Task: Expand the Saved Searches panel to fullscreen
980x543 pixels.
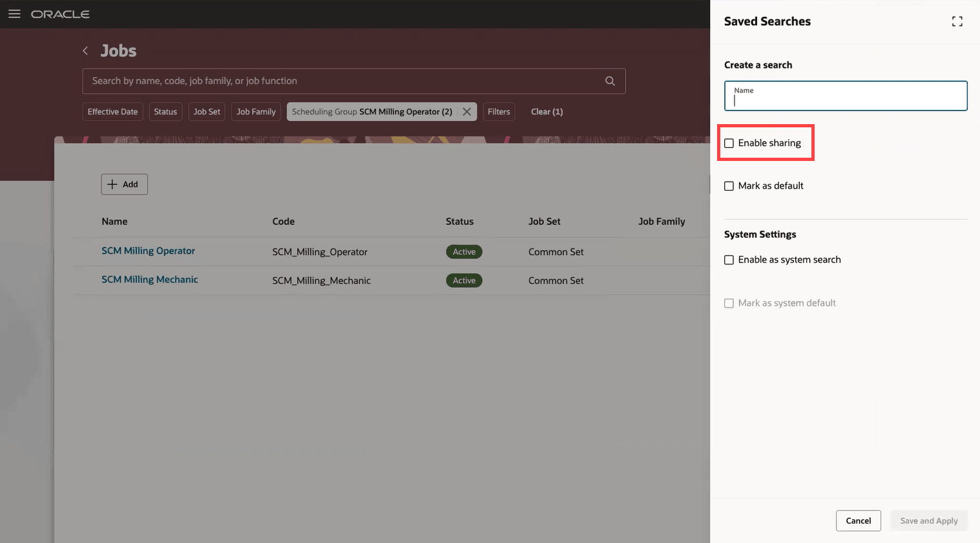Action: [957, 21]
